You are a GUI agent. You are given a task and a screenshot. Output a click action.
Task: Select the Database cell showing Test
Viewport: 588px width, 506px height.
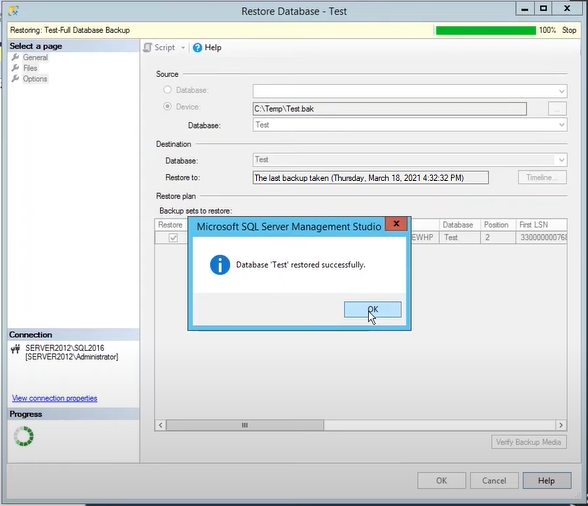click(x=460, y=237)
